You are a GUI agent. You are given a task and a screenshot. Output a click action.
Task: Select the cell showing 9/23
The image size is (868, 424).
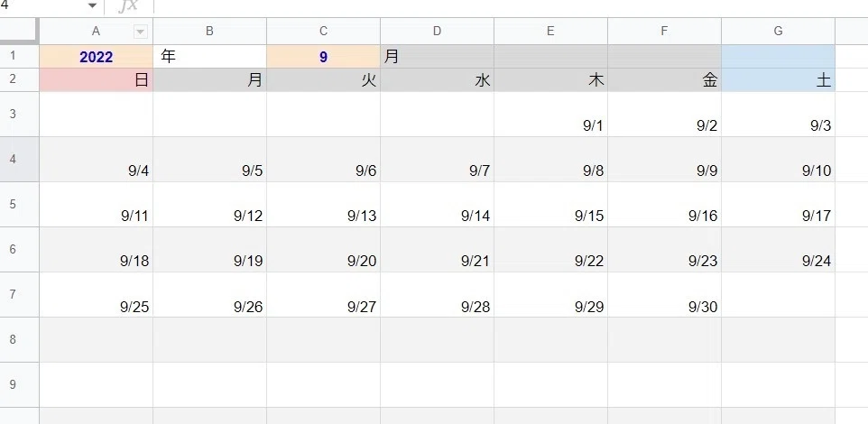pyautogui.click(x=664, y=250)
